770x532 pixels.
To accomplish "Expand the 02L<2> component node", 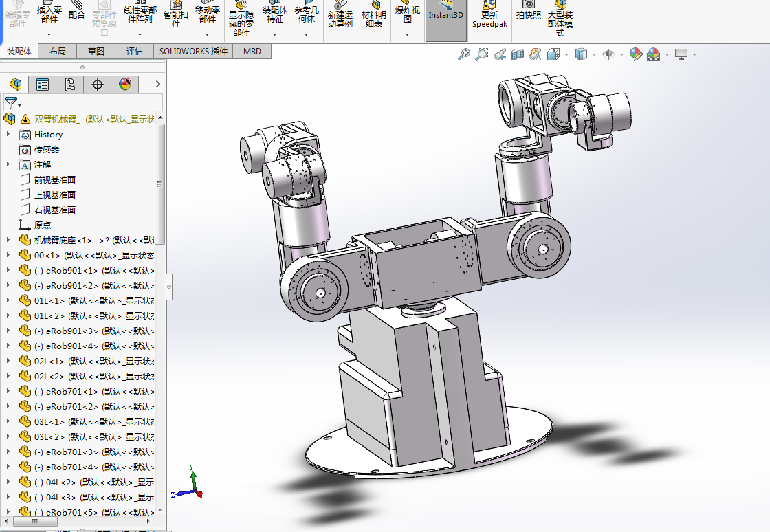I will (8, 376).
